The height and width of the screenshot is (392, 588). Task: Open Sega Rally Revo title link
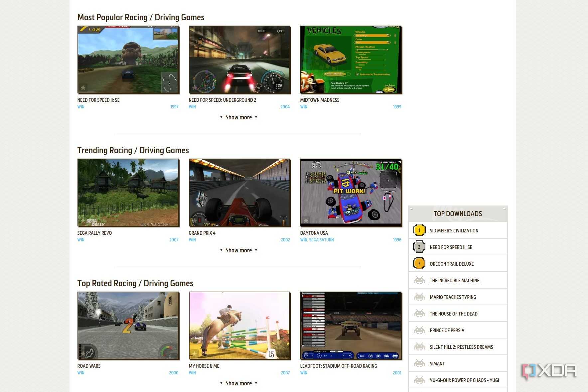94,233
